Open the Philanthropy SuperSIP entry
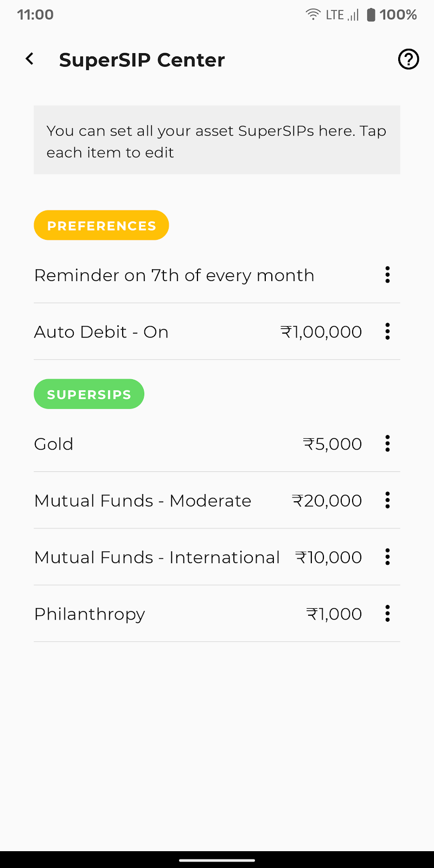The image size is (434, 868). click(x=90, y=614)
